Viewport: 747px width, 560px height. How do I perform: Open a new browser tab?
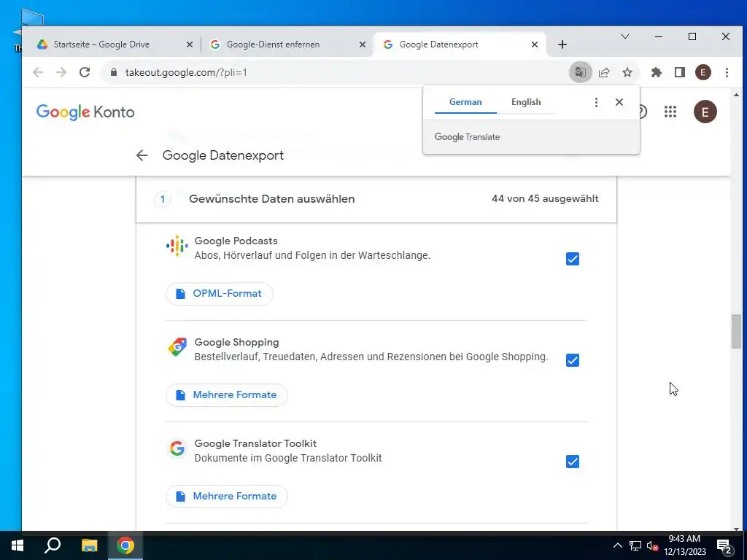click(x=562, y=44)
